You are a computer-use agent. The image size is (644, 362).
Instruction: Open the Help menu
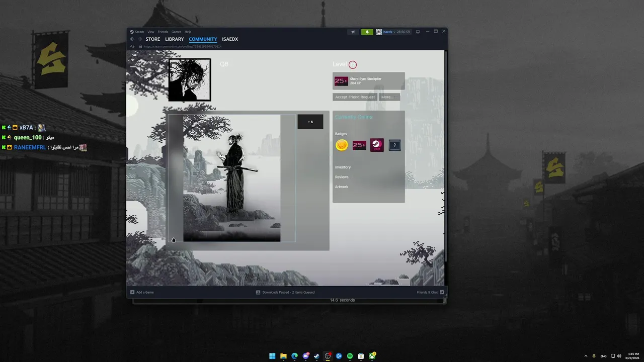pos(188,32)
